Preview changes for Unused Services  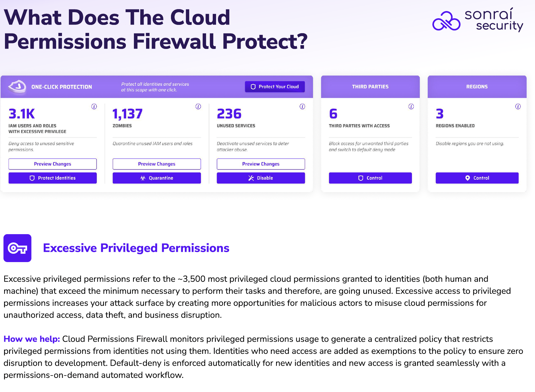(261, 164)
